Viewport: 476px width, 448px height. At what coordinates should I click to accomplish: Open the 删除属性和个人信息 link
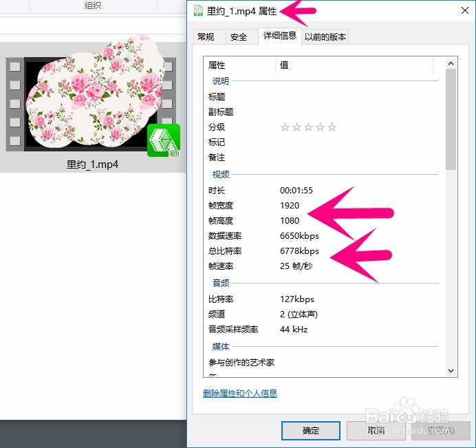240,394
